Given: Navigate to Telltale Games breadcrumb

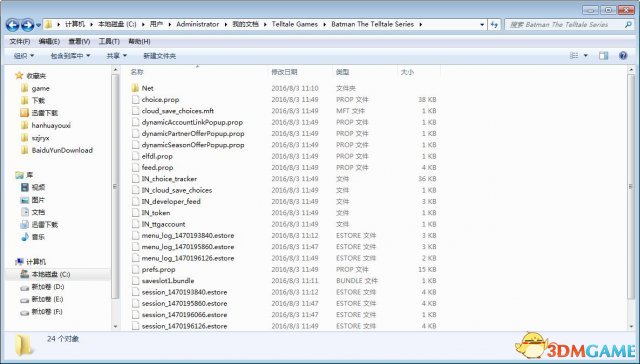Looking at the screenshot, I should pyautogui.click(x=295, y=24).
